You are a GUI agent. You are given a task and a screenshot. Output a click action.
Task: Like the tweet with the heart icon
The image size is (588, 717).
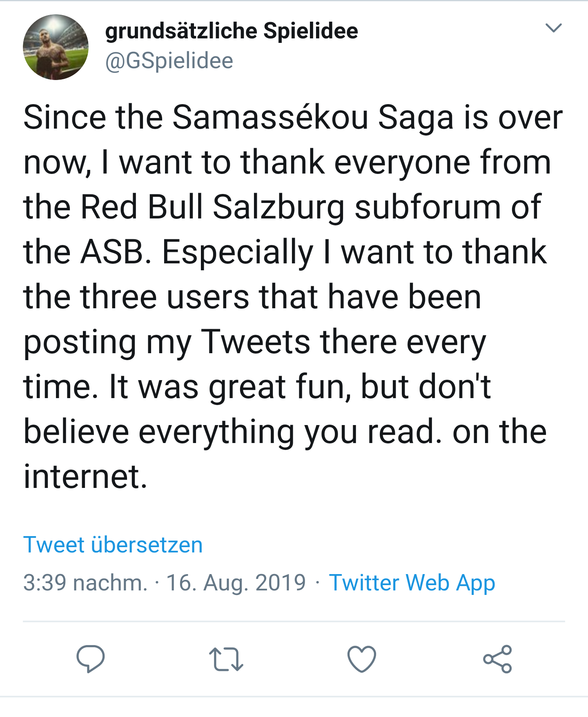[x=361, y=659]
